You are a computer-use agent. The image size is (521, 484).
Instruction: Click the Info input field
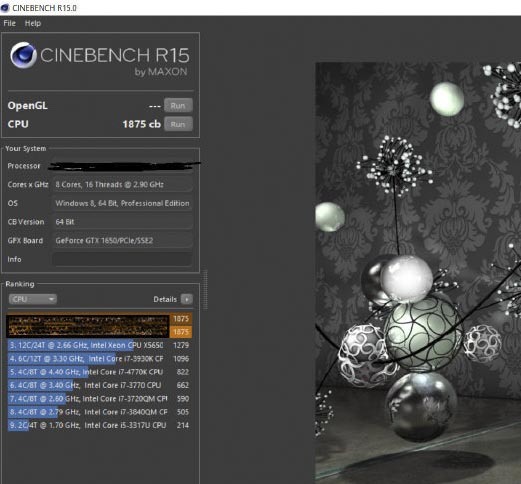122,259
